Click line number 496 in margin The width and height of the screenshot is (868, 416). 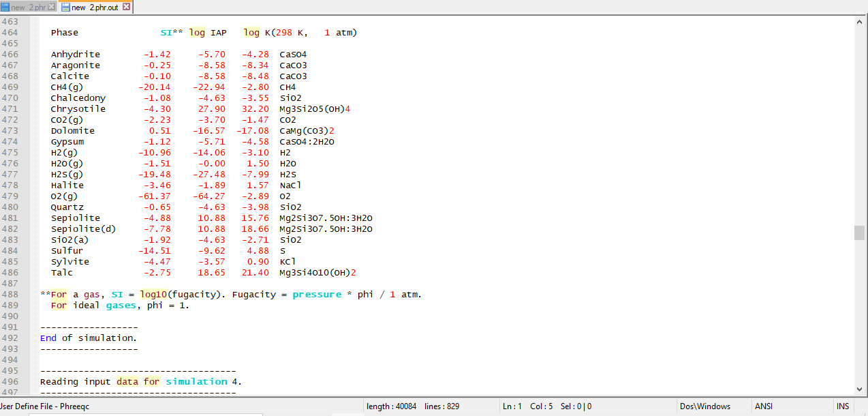10,382
